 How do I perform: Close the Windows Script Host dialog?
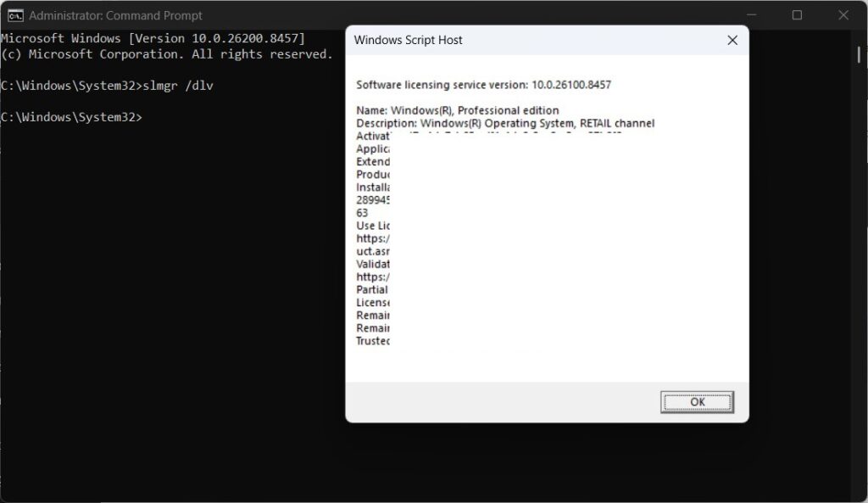tap(732, 40)
